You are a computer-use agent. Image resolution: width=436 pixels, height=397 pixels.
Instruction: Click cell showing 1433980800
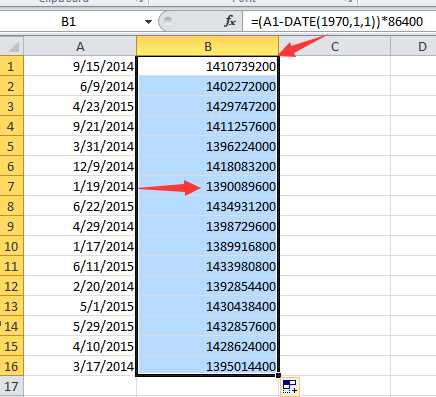pyautogui.click(x=207, y=266)
